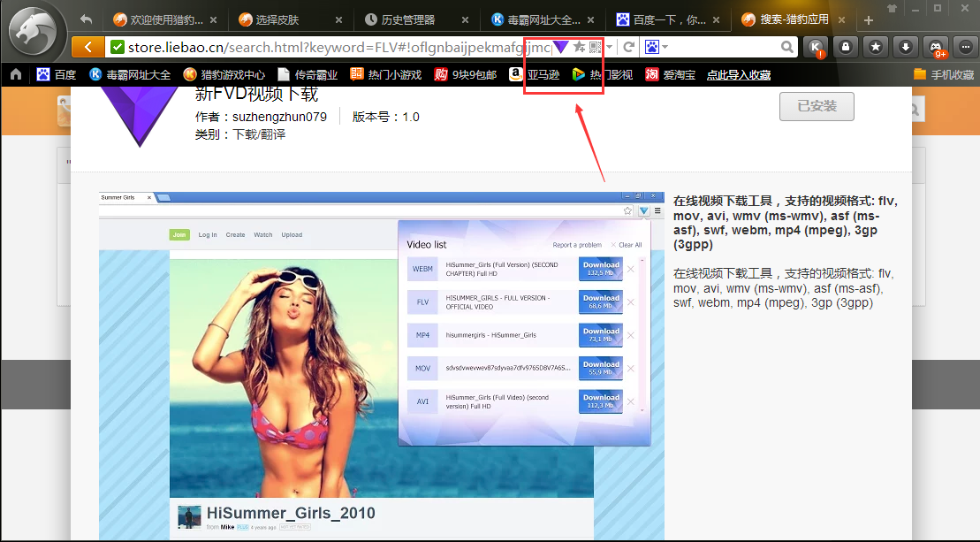Go back with the orange back button

click(x=87, y=47)
